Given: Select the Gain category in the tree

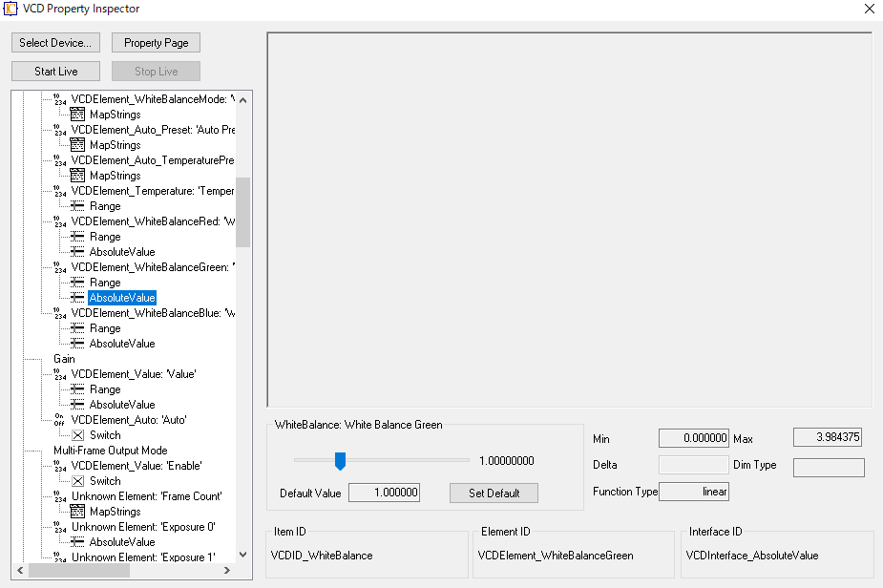Looking at the screenshot, I should (x=64, y=359).
